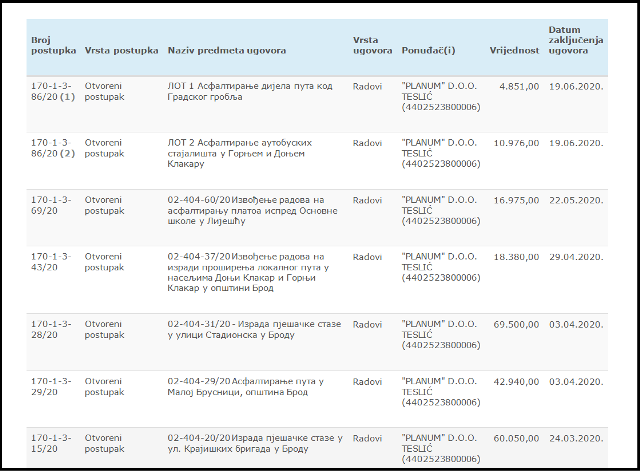Screen dimensions: 640x471
Task: Select procedure number 170-1-3-15/20
Action: click(51, 443)
